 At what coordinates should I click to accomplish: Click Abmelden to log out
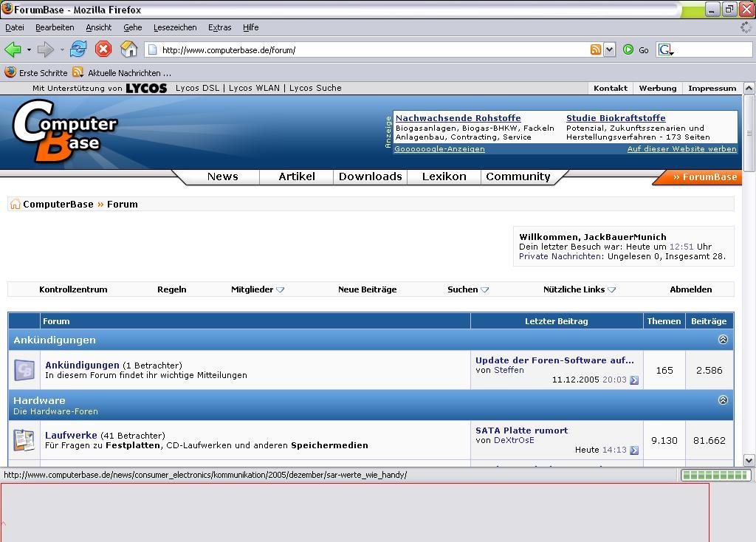(x=691, y=289)
